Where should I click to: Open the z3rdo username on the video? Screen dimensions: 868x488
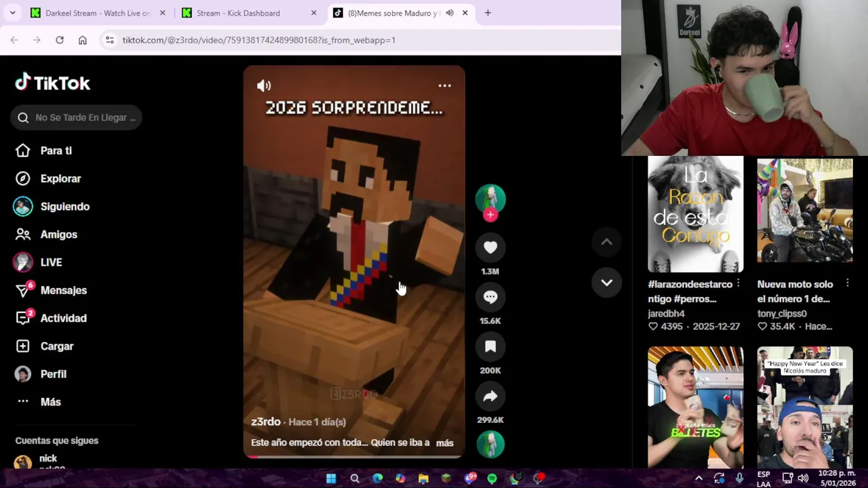pos(266,422)
